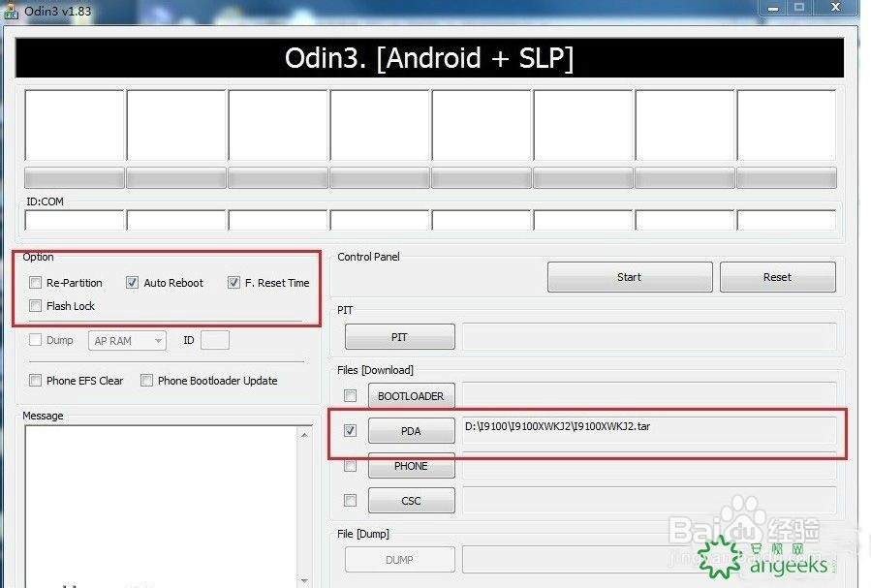Click the disabled DUMP button
871x588 pixels.
[400, 560]
